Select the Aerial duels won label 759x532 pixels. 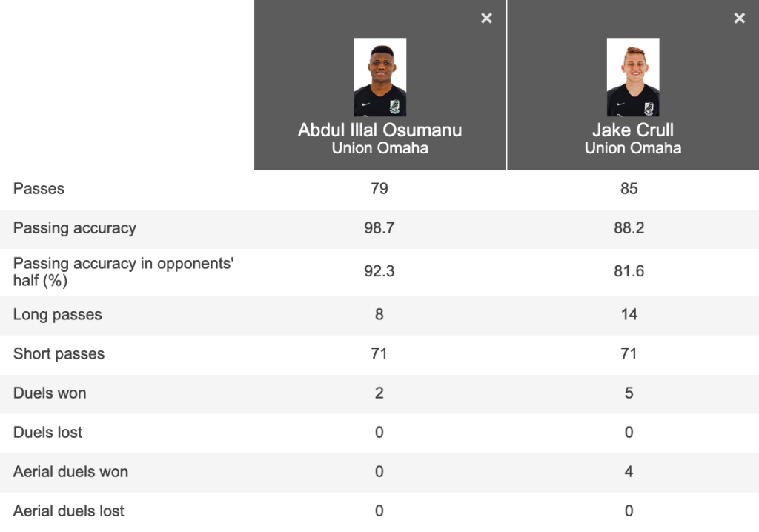tap(70, 472)
